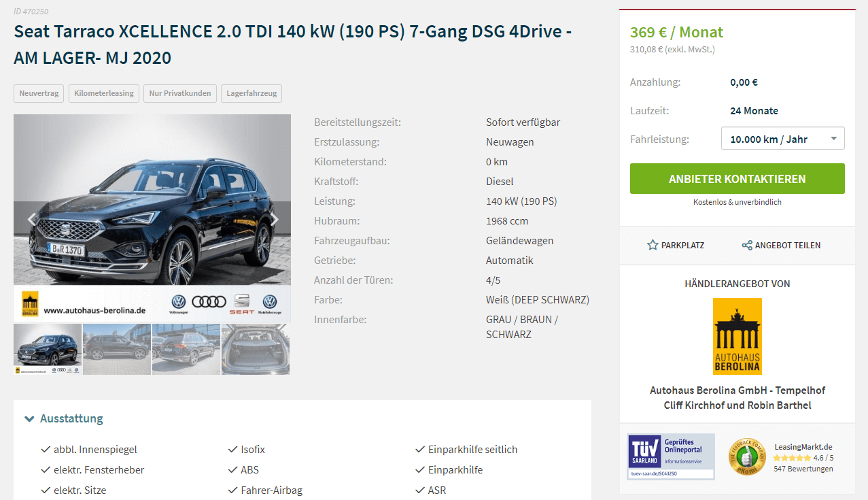Click the Autohaus Berolina GmbH - Tempelhof name

pyautogui.click(x=737, y=390)
